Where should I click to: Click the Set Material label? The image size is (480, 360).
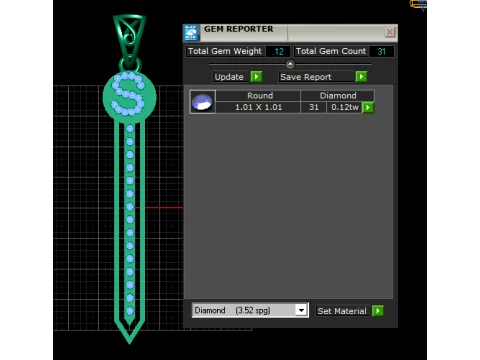click(x=342, y=311)
